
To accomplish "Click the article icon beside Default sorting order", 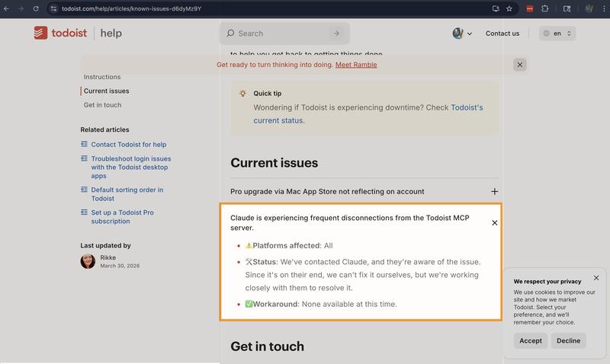I will tap(84, 190).
